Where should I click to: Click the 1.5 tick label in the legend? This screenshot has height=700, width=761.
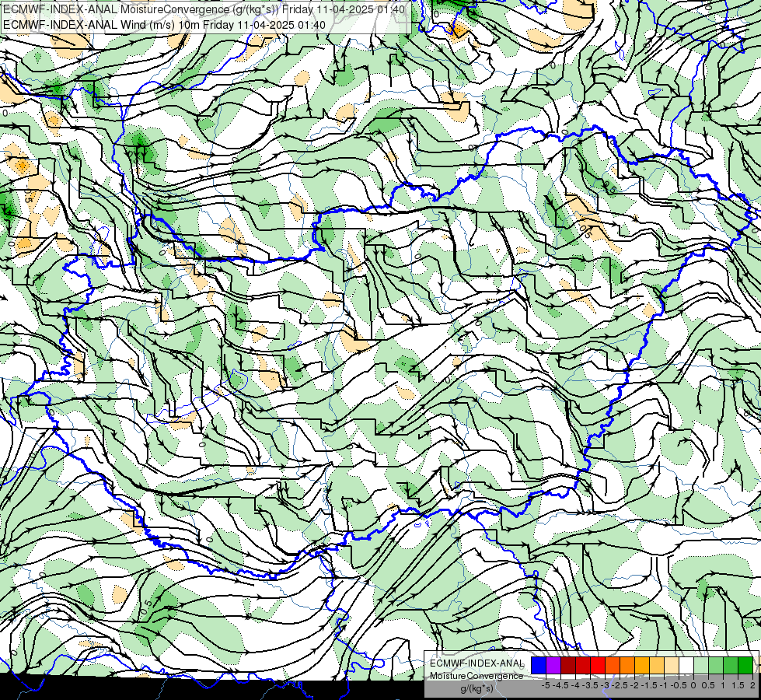[738, 685]
